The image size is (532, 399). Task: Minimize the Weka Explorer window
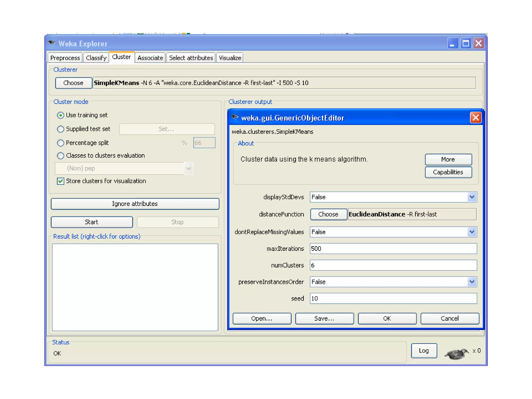(452, 43)
